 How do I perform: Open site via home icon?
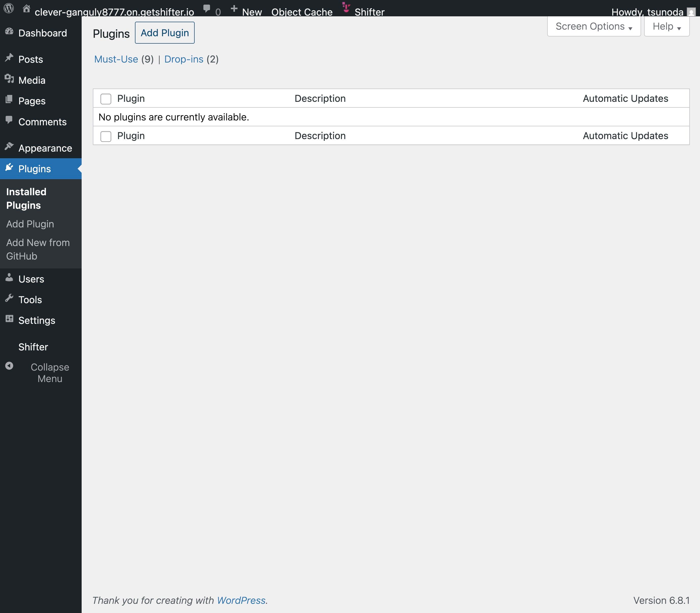26,9
